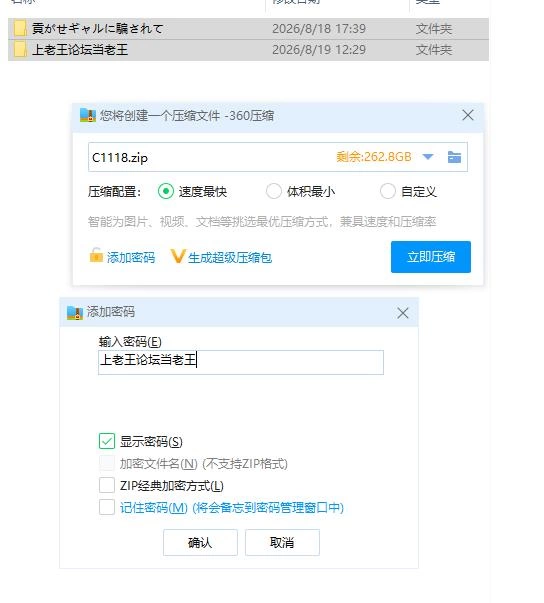Close the 您将创建一个压缩文件 dialog
Viewport: 544px width, 603px height.
[x=467, y=115]
